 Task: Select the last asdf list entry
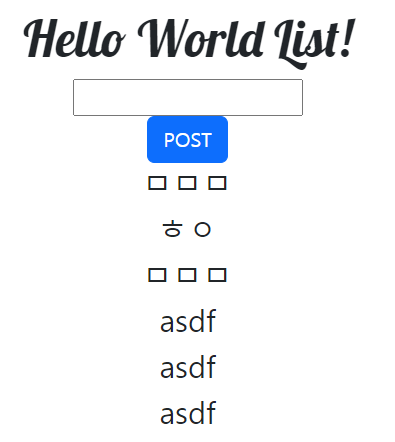pos(188,413)
